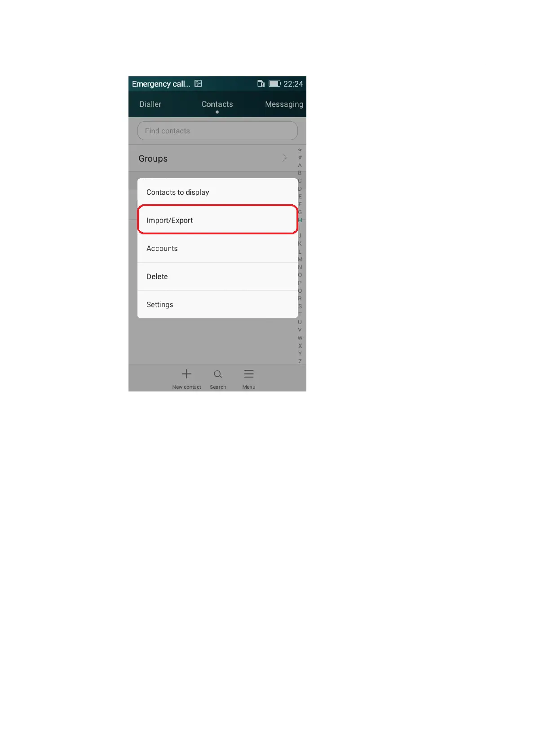Select the Contacts tab
Image resolution: width=535 pixels, height=756 pixels.
217,104
